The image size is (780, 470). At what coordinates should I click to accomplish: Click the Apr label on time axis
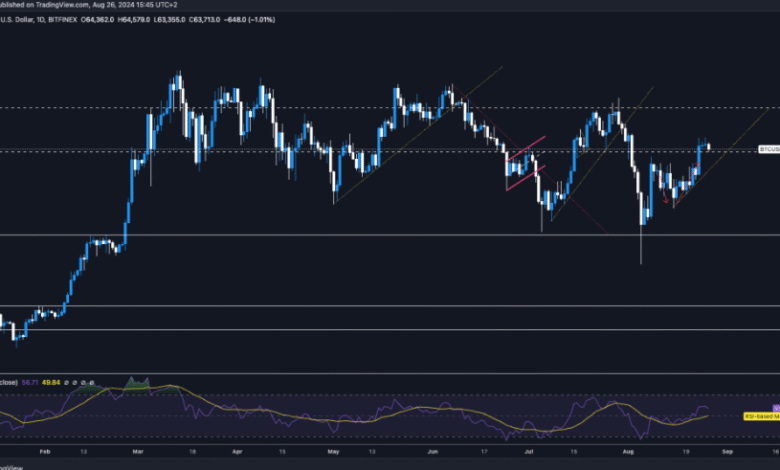(237, 452)
